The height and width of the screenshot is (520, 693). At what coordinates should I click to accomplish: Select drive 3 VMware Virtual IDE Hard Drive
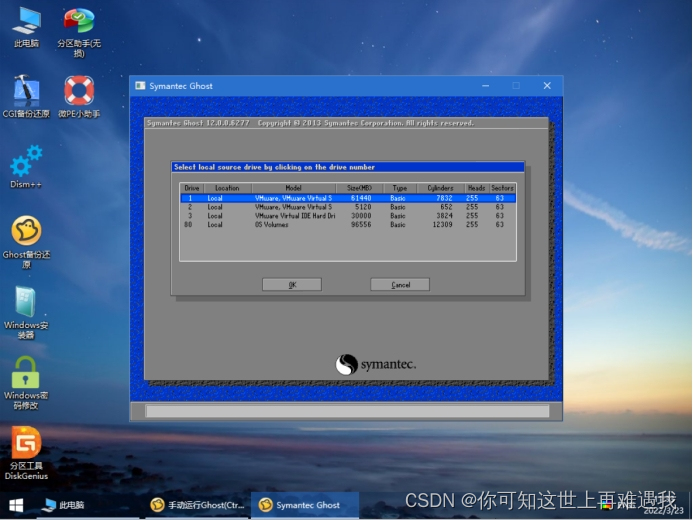pos(348,216)
